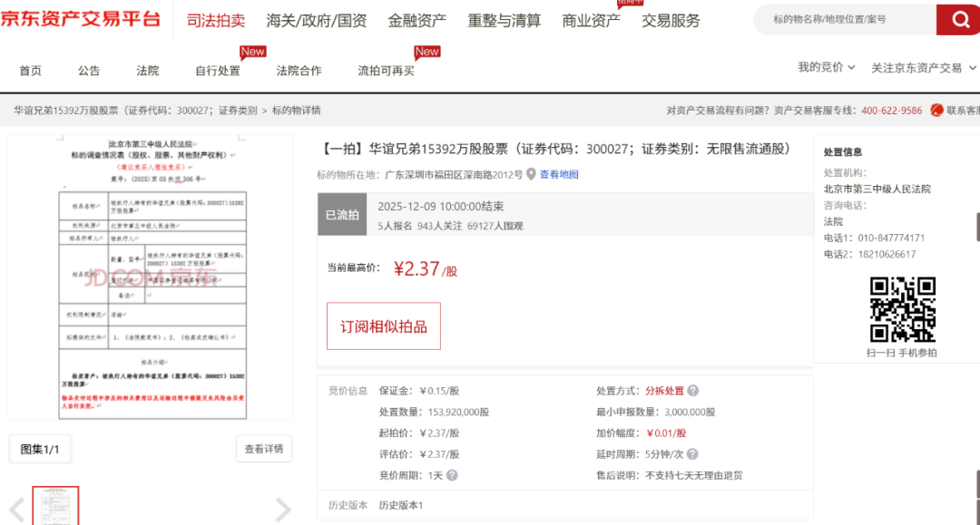
Task: Click help icon next to 分拆处置
Action: pos(693,391)
